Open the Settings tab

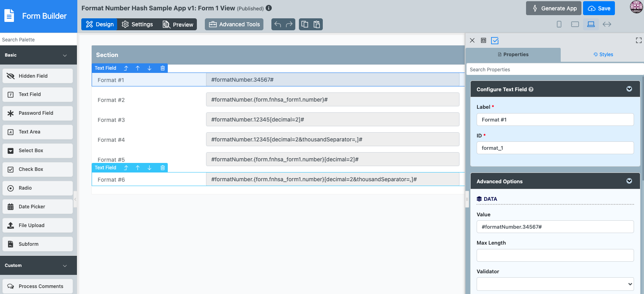pos(137,24)
